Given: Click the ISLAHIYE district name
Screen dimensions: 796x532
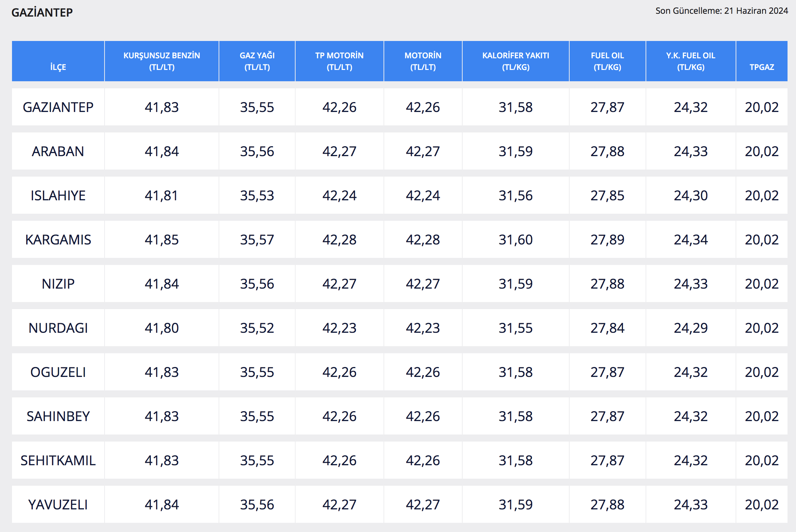Looking at the screenshot, I should click(58, 195).
